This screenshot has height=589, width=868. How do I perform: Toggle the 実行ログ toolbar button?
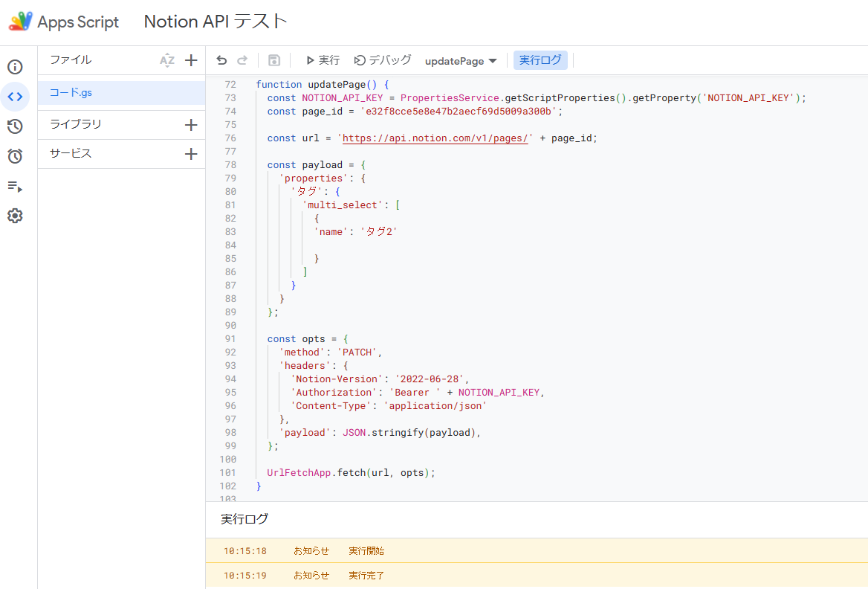tap(540, 59)
